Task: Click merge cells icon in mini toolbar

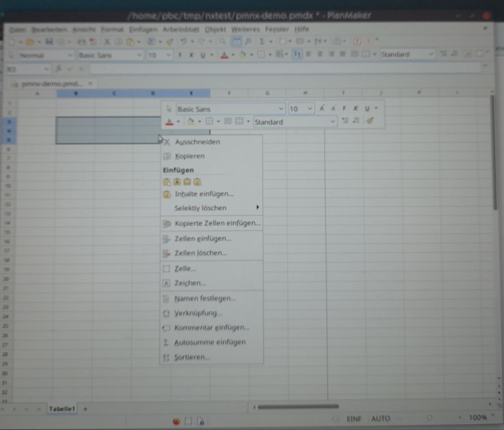Action: [x=239, y=121]
